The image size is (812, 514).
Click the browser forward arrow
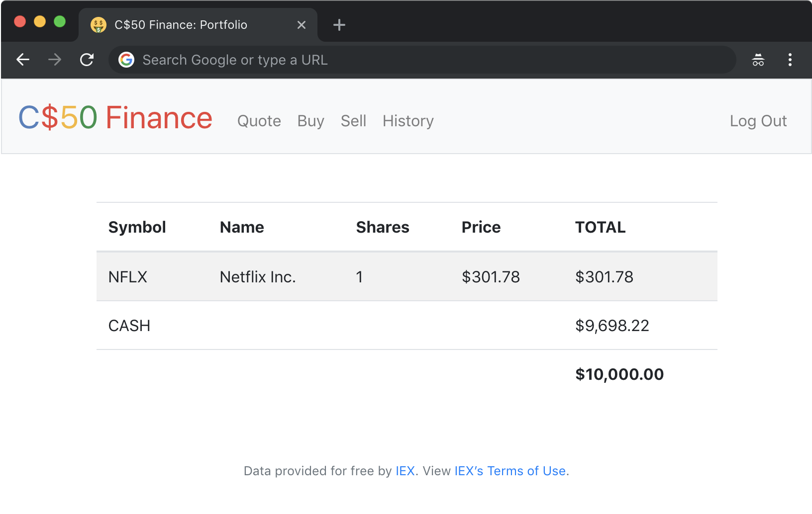pyautogui.click(x=55, y=60)
